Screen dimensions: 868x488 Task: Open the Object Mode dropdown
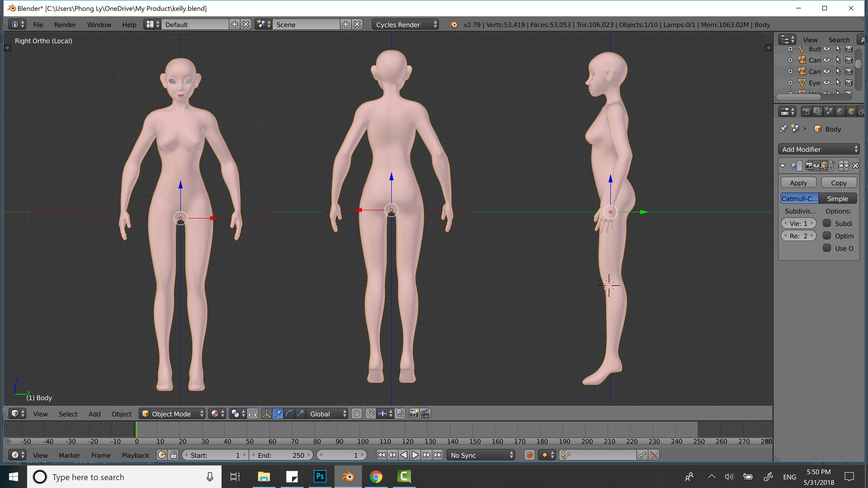pos(172,414)
